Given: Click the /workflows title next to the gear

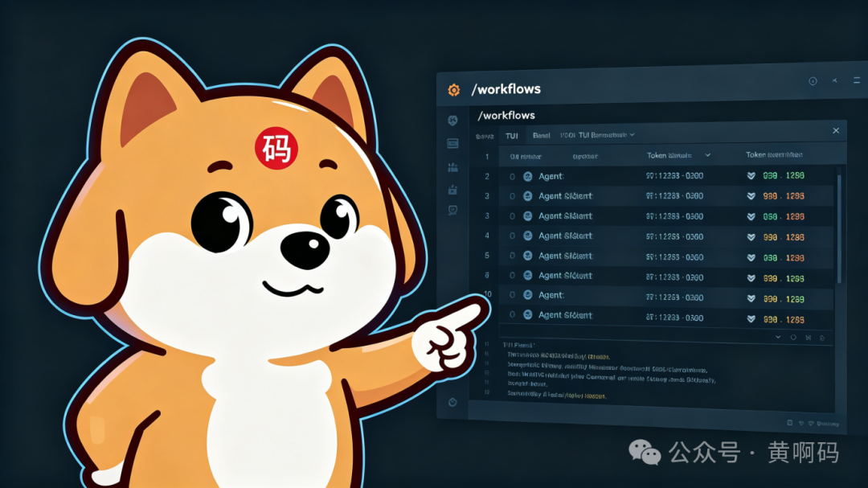Looking at the screenshot, I should click(x=506, y=89).
